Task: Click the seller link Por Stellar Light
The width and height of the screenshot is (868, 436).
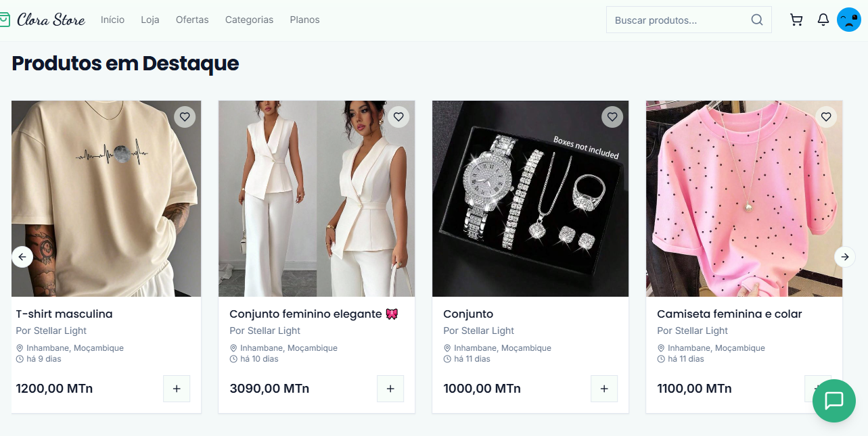Action: 51,331
